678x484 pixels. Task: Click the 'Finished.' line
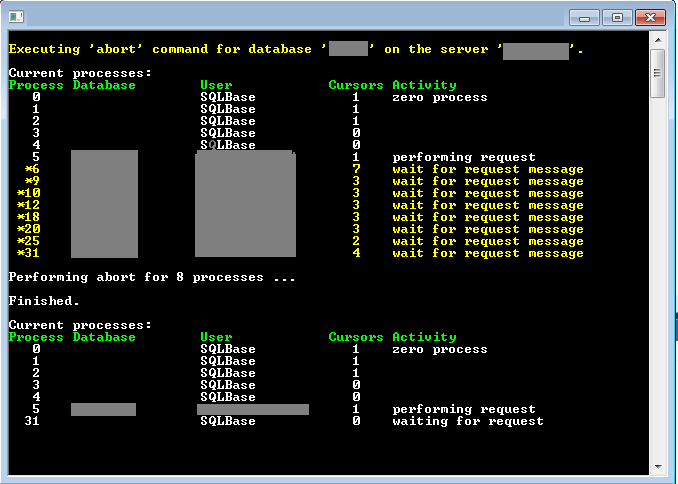click(44, 301)
